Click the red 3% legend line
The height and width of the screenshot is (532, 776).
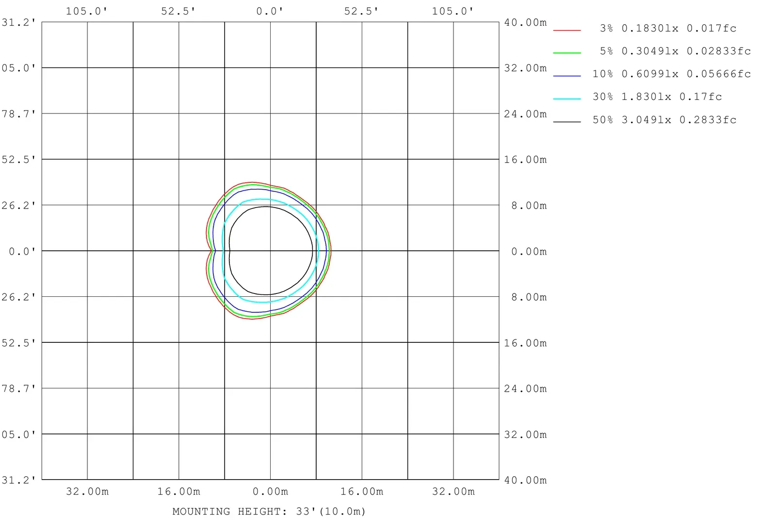point(567,30)
